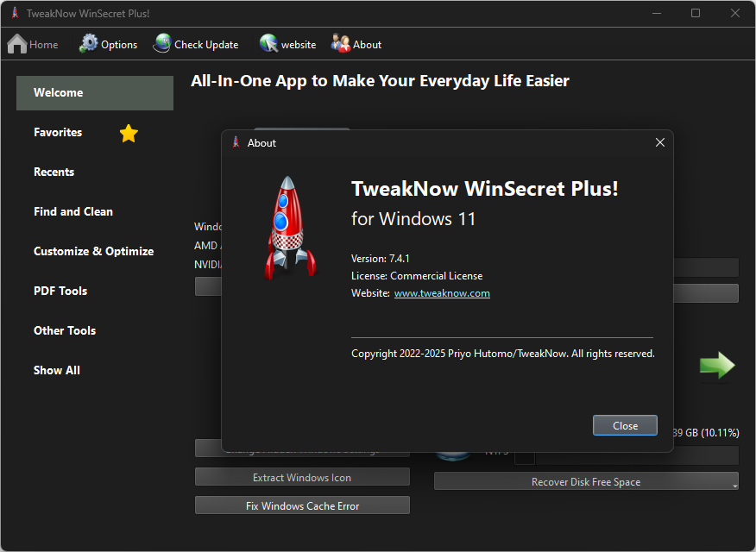Click the rocket icon in main title bar
This screenshot has height=552, width=756.
(15, 13)
